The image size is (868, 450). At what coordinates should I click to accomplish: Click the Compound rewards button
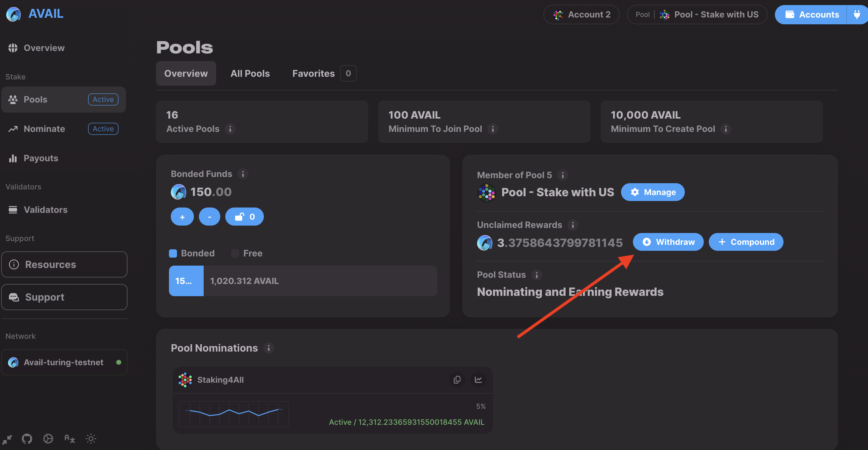(x=746, y=242)
